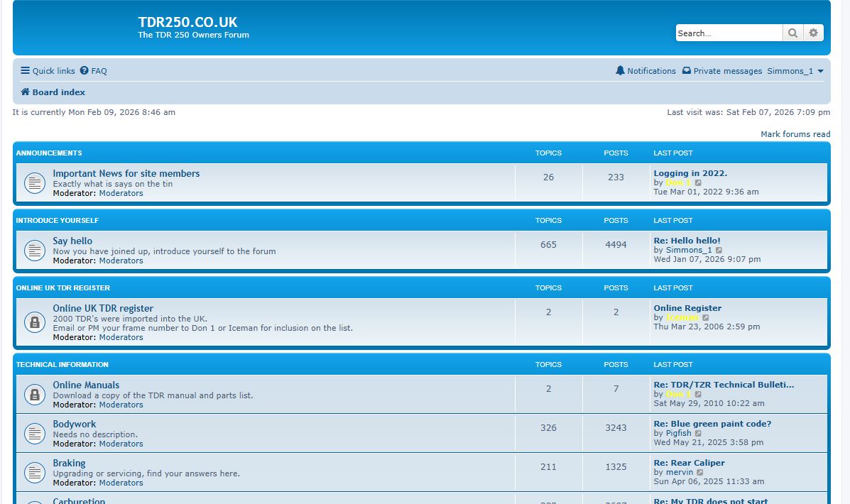Open the Online Manuals forum
This screenshot has height=504, width=850.
pos(86,385)
